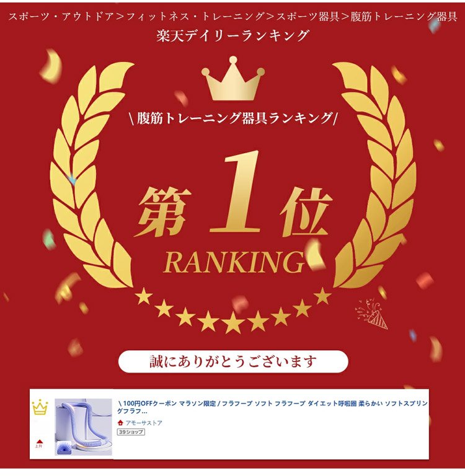
Task: Open the フィットネス・トレーニング breadcrumb
Action: point(195,16)
